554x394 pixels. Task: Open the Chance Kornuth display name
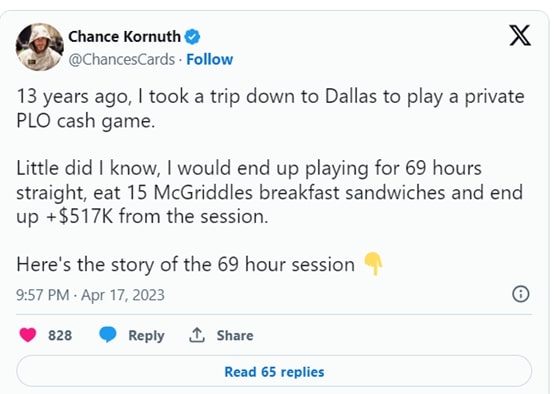tap(124, 37)
